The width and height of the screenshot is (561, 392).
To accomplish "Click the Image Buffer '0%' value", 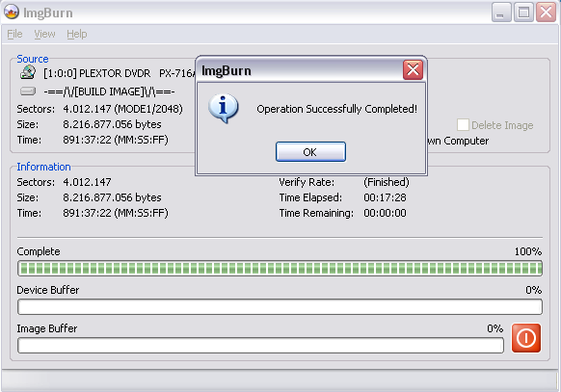I will click(495, 328).
